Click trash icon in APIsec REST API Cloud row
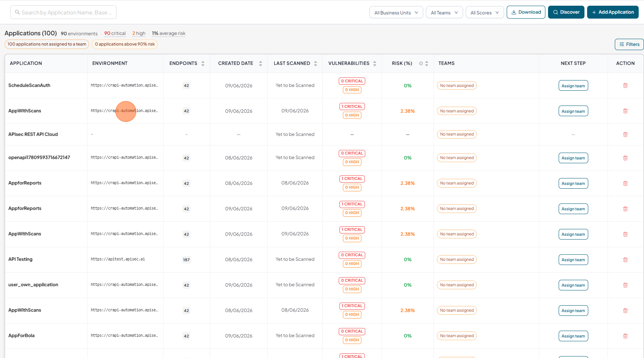 625,134
